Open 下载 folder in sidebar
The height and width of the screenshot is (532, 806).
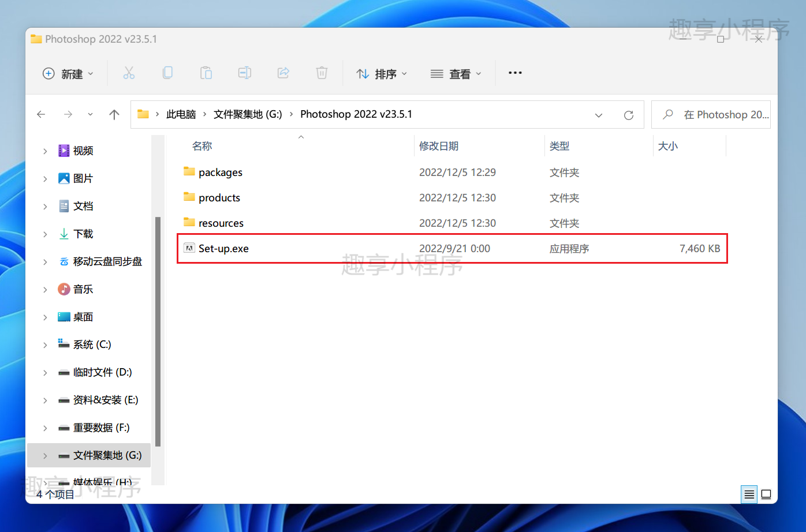click(x=83, y=234)
